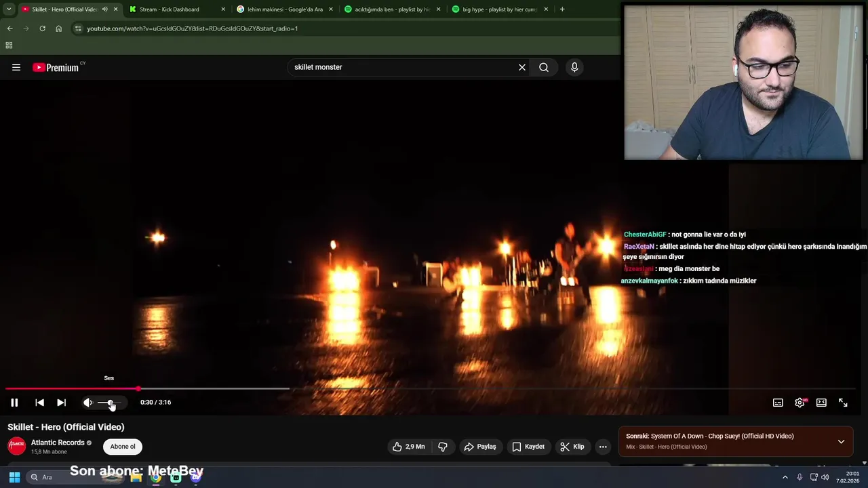Image resolution: width=868 pixels, height=488 pixels.
Task: Mute the Skillet tab audio icon
Action: (x=104, y=9)
